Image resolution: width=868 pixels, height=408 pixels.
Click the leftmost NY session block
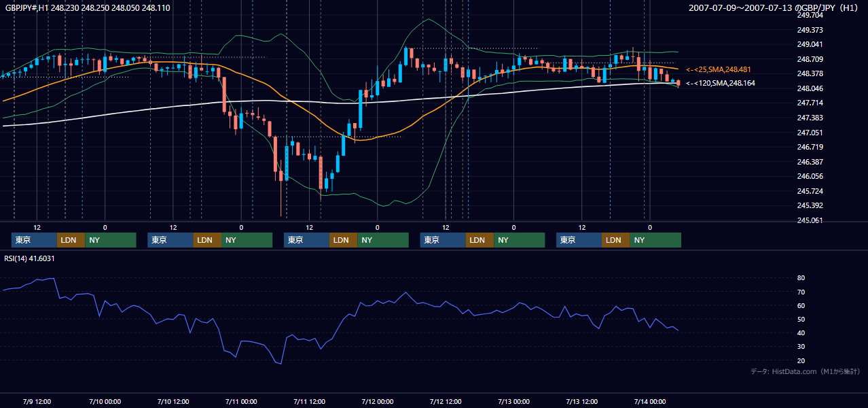click(x=111, y=240)
